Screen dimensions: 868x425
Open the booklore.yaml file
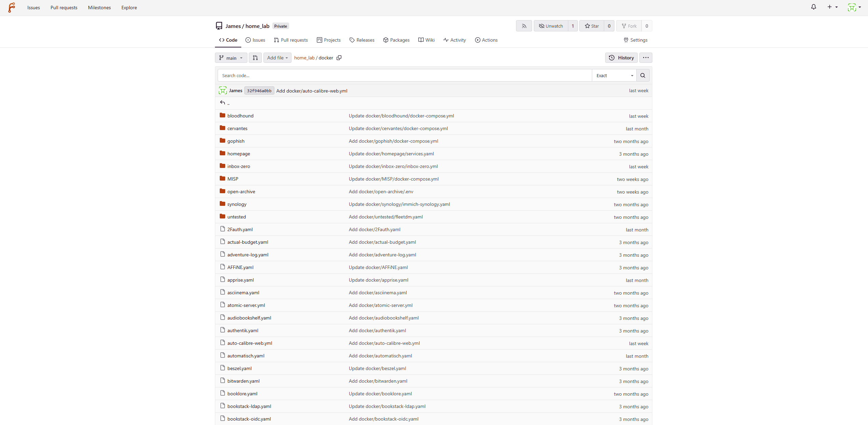click(x=242, y=394)
